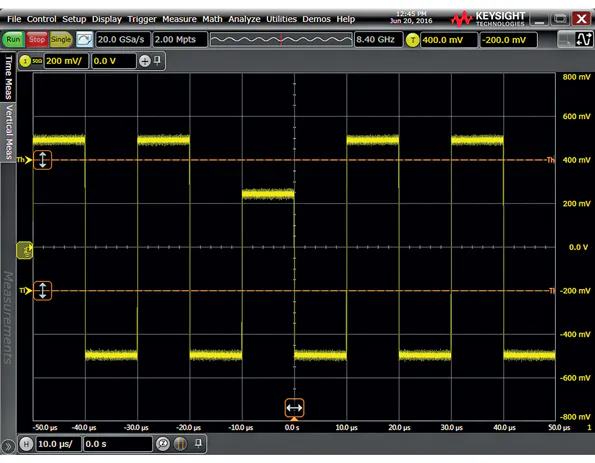Click the Th upper threshold handle
Viewport: 595px width, 463px height.
click(x=42, y=160)
